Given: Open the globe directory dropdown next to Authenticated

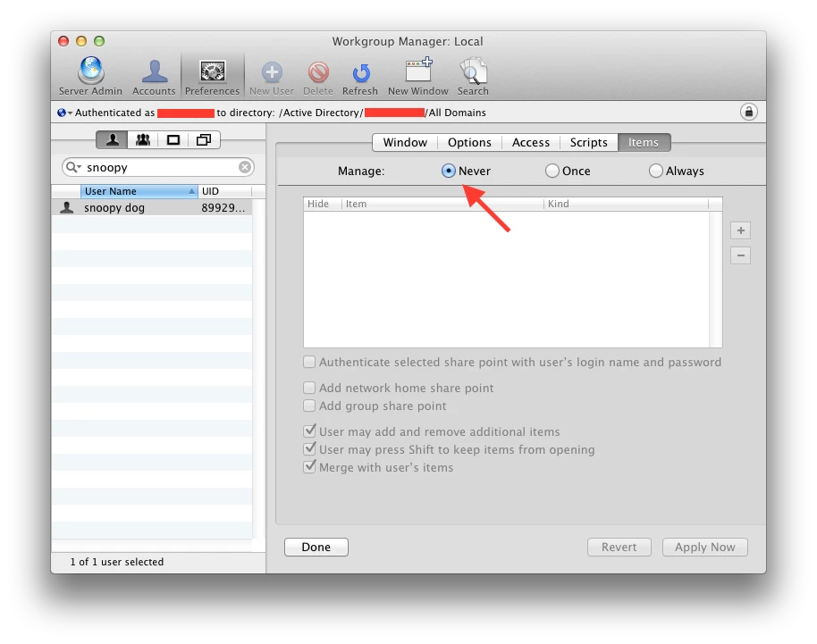Looking at the screenshot, I should [64, 113].
